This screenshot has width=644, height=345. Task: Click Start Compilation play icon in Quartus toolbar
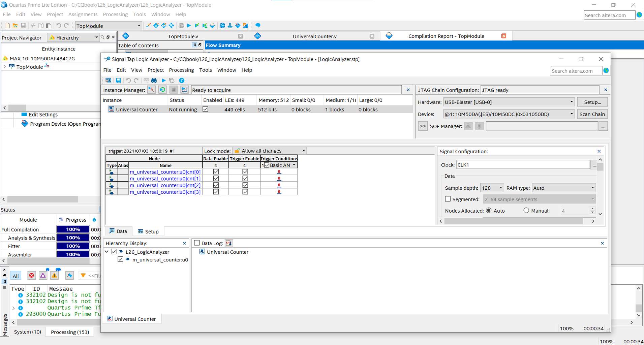(189, 26)
